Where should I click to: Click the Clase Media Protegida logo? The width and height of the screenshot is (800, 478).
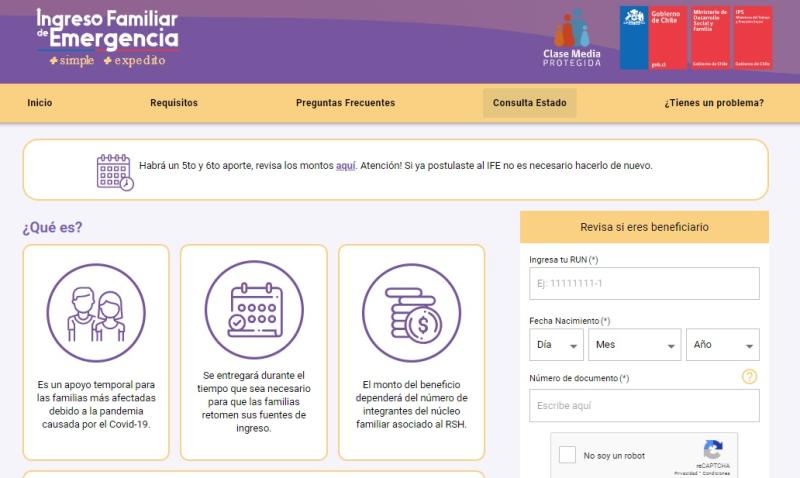pyautogui.click(x=572, y=38)
